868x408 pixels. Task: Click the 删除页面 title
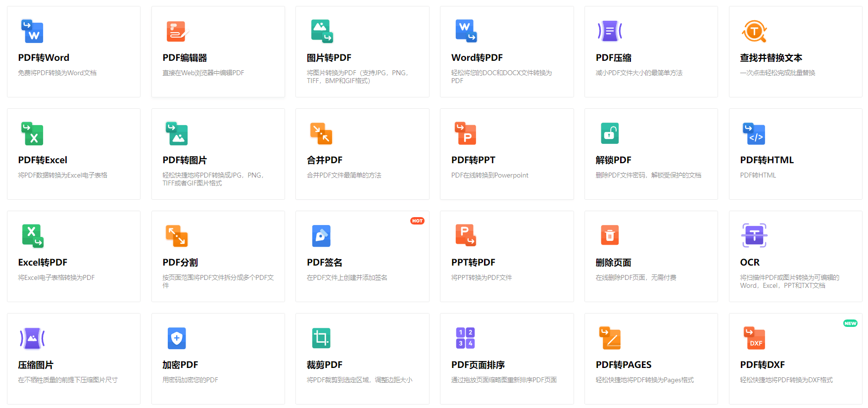[x=613, y=263]
